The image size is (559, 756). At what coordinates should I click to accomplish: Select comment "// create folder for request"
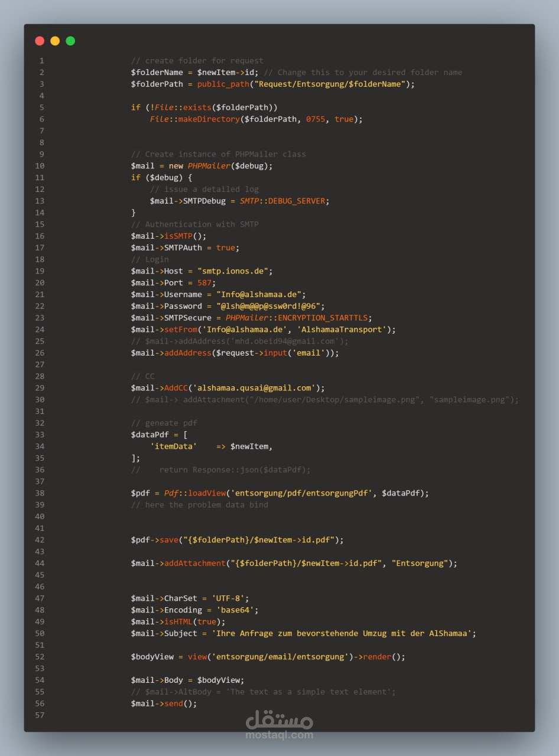(x=197, y=60)
